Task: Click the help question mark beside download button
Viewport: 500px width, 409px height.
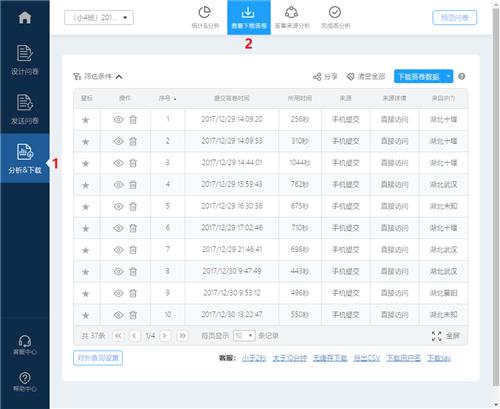Action: tap(462, 76)
